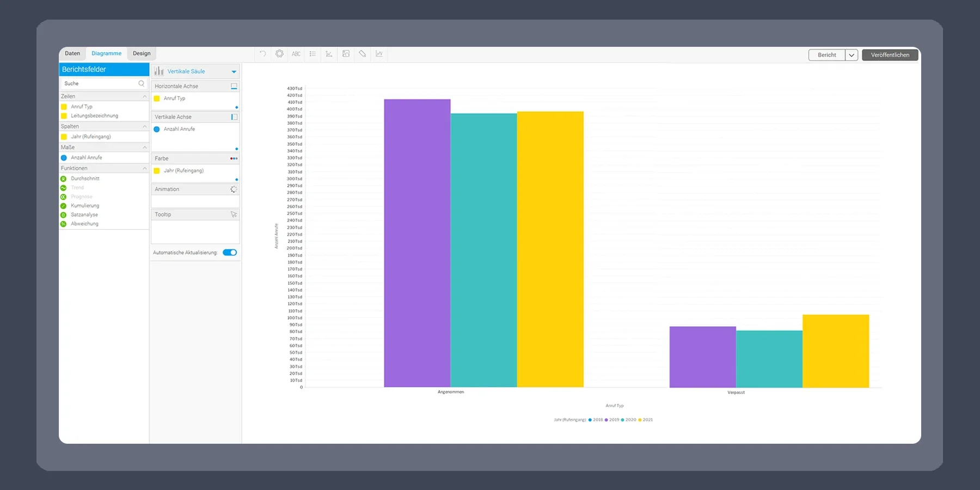Open the legend list icon in toolbar
The height and width of the screenshot is (490, 980).
click(313, 54)
